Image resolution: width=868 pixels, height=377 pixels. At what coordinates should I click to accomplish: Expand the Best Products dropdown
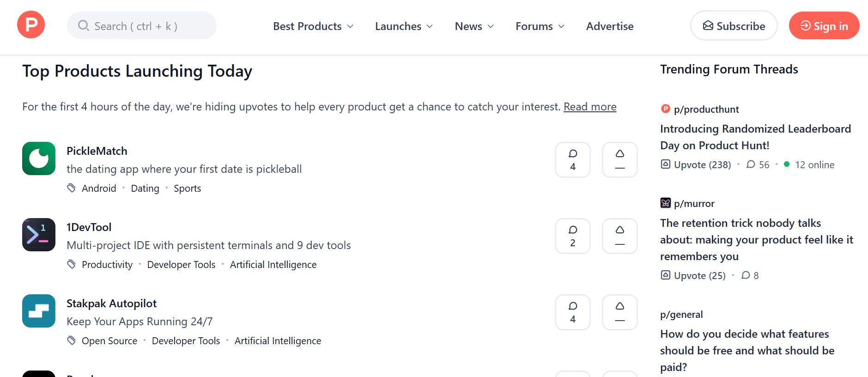click(x=313, y=26)
